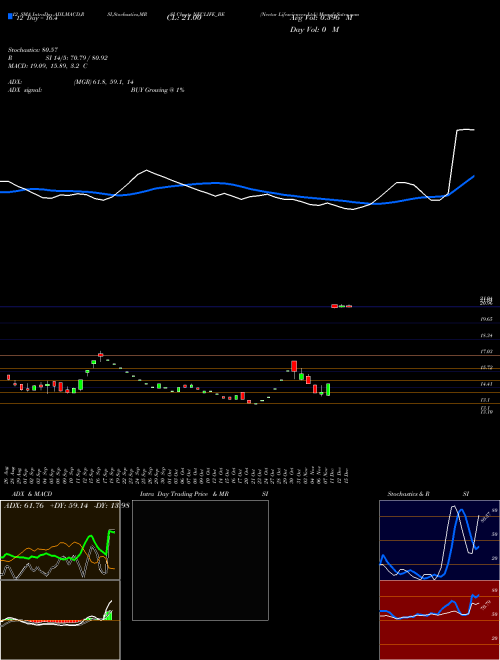Click the Intra Day Trading Price & MR title
500x660 pixels.
click(184, 494)
